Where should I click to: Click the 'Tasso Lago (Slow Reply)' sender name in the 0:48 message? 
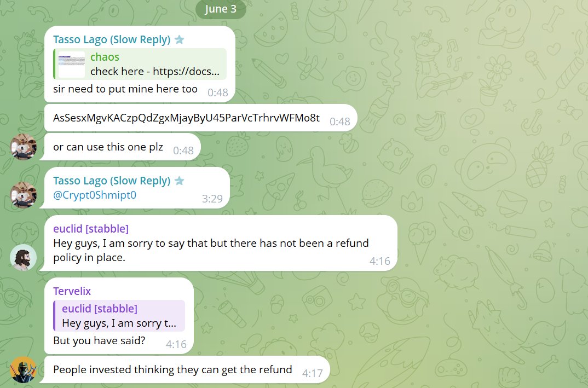coord(112,39)
